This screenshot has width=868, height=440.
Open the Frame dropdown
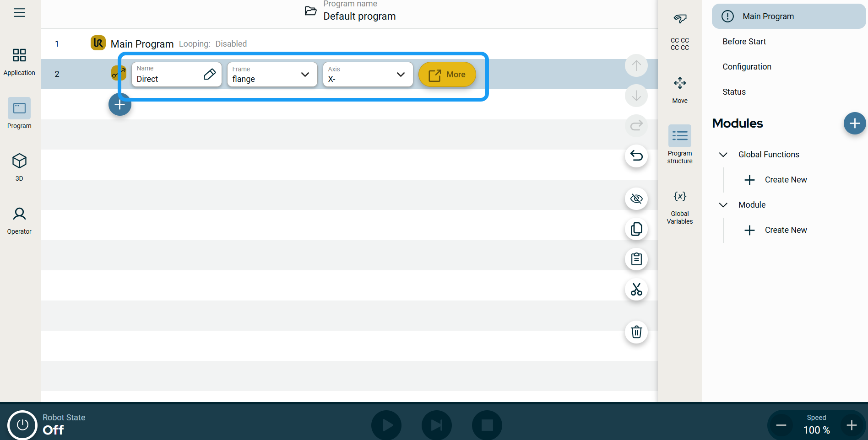coord(272,75)
